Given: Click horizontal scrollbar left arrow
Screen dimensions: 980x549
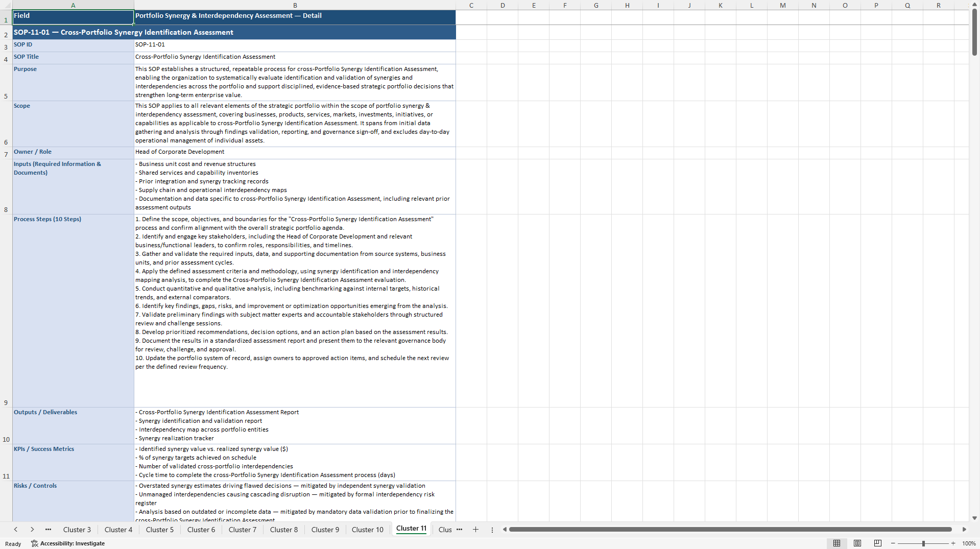Looking at the screenshot, I should [505, 530].
